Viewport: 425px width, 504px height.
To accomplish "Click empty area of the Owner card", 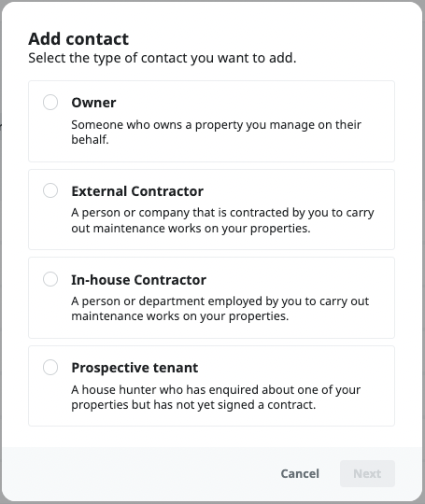I will coord(258,101).
